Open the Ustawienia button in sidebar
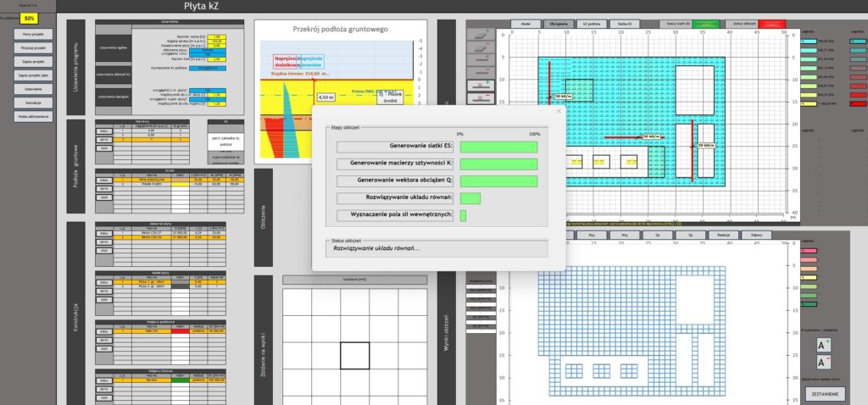The height and width of the screenshot is (405, 868). click(x=34, y=88)
